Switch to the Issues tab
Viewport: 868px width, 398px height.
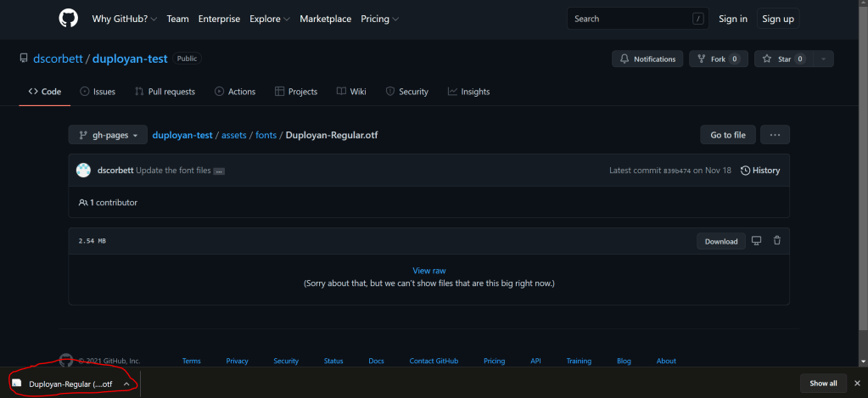point(98,92)
